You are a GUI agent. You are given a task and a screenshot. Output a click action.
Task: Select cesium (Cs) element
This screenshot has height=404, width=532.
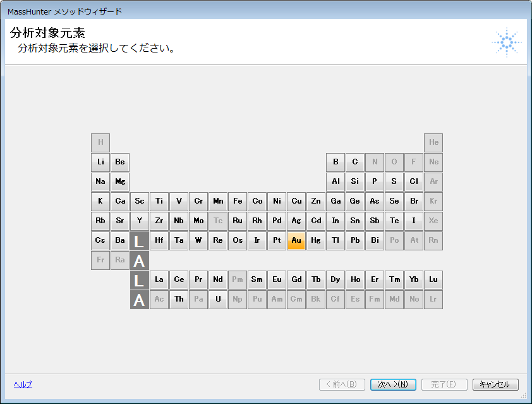point(100,241)
